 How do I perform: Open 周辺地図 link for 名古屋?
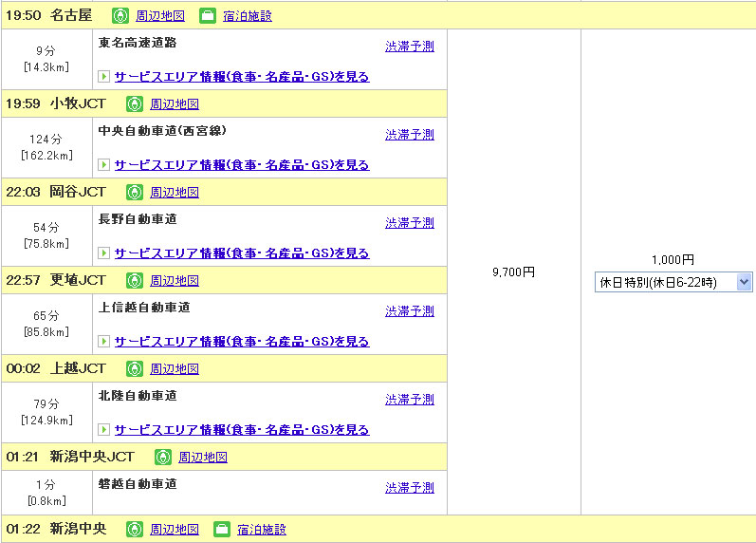click(x=160, y=16)
